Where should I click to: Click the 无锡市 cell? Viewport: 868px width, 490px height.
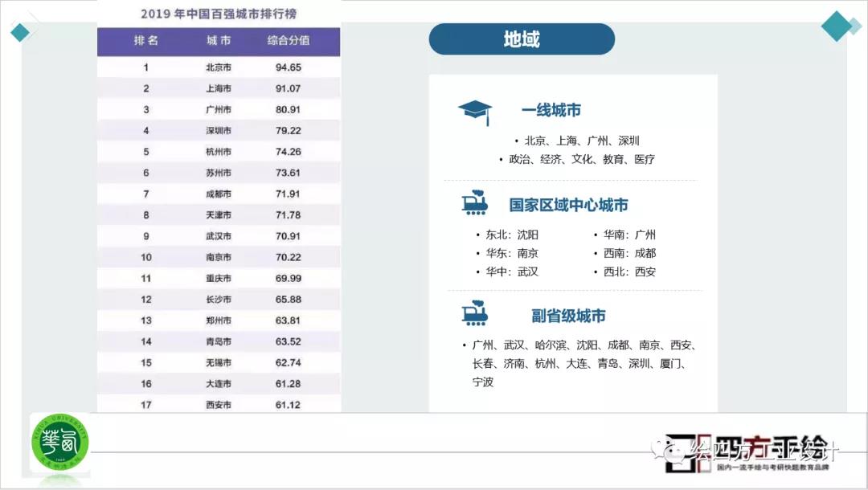point(219,363)
